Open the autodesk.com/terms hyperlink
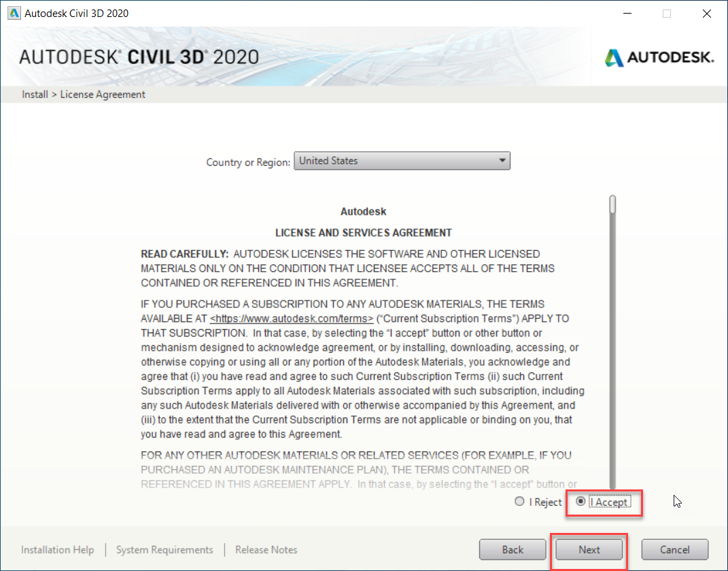Screen dimensions: 728x571 291,318
